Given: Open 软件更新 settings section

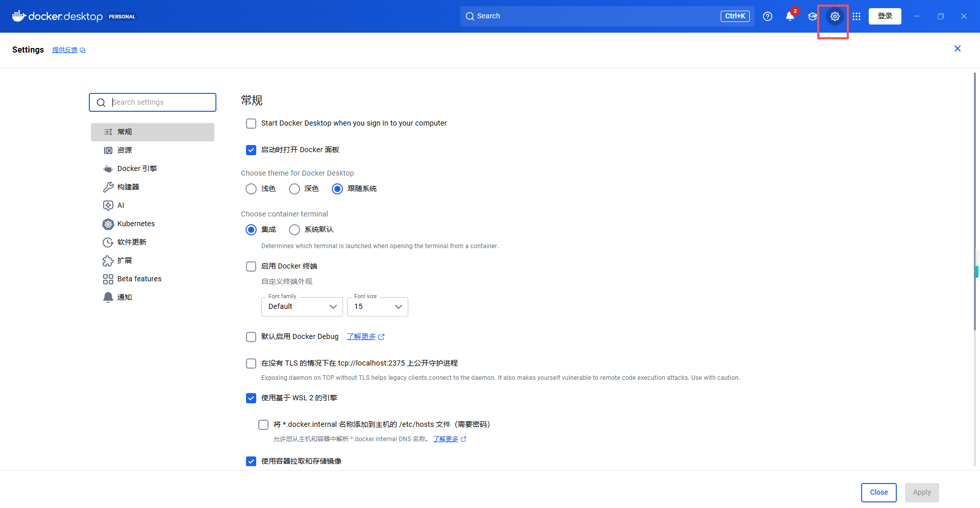Looking at the screenshot, I should click(x=153, y=243).
